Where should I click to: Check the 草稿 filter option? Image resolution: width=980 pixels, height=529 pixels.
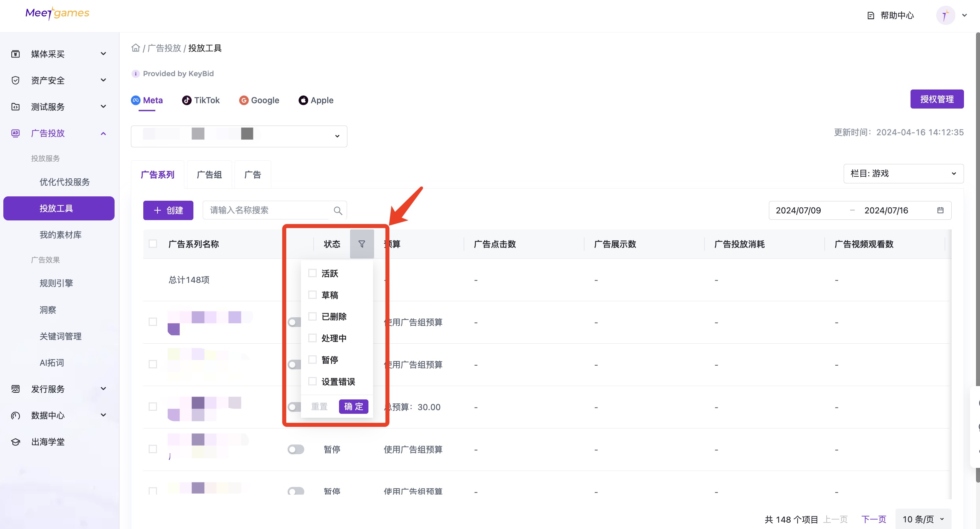[x=312, y=295]
